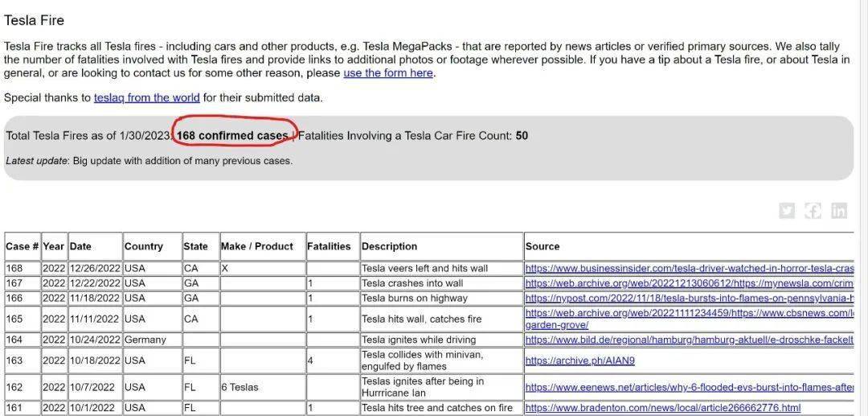Screen dimensions: 868x416
Task: Share the page on Twitter
Action: pos(787,211)
